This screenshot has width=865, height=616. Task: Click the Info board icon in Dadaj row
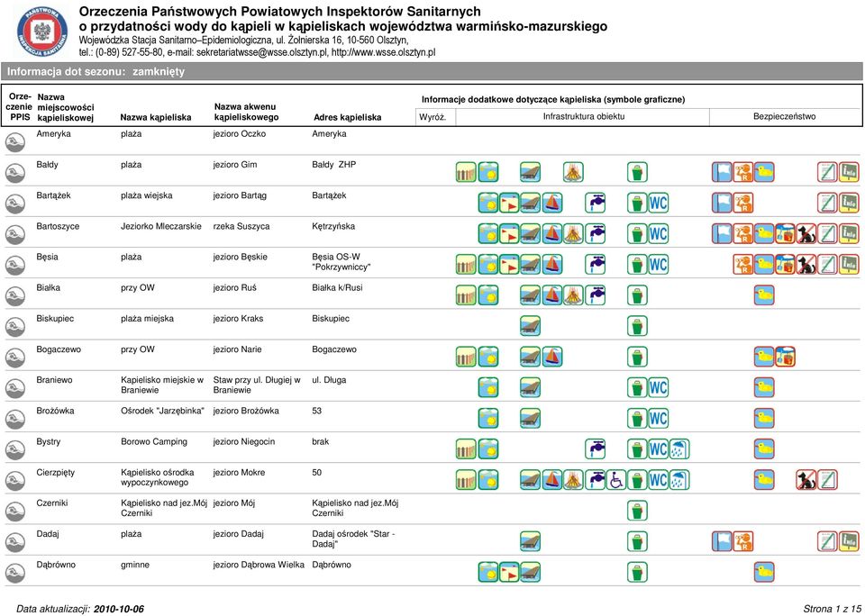[x=849, y=542]
